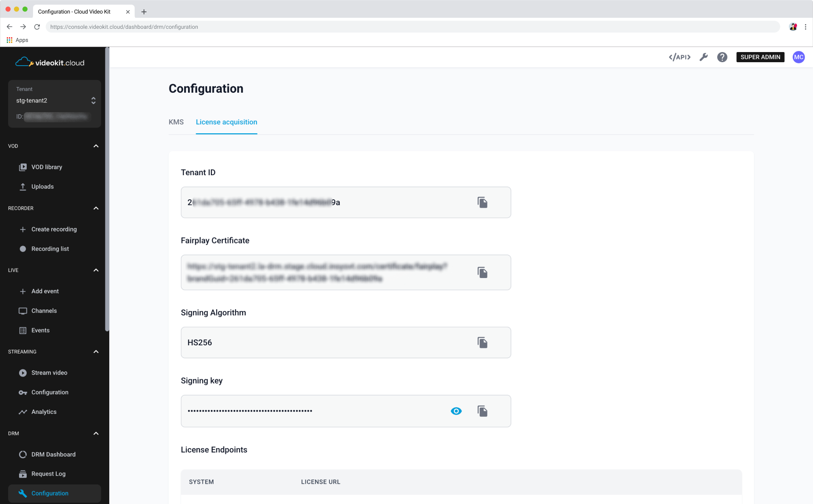Copy the Tenant ID value

(x=482, y=202)
